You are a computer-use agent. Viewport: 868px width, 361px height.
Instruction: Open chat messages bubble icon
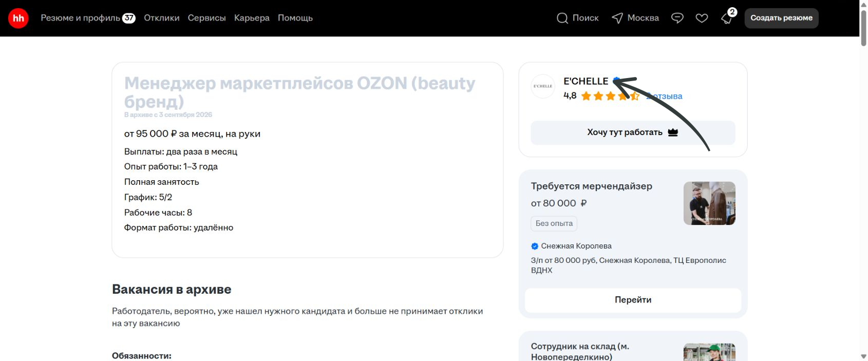tap(677, 18)
